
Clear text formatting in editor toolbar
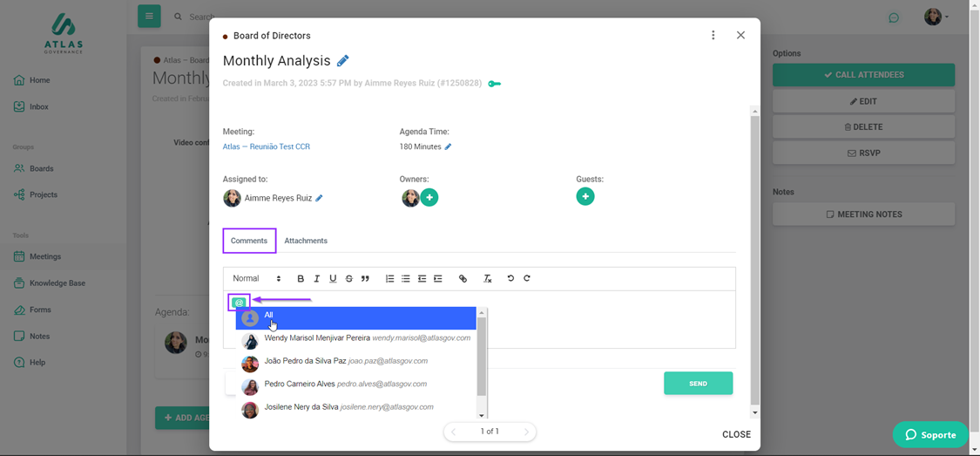(x=488, y=279)
